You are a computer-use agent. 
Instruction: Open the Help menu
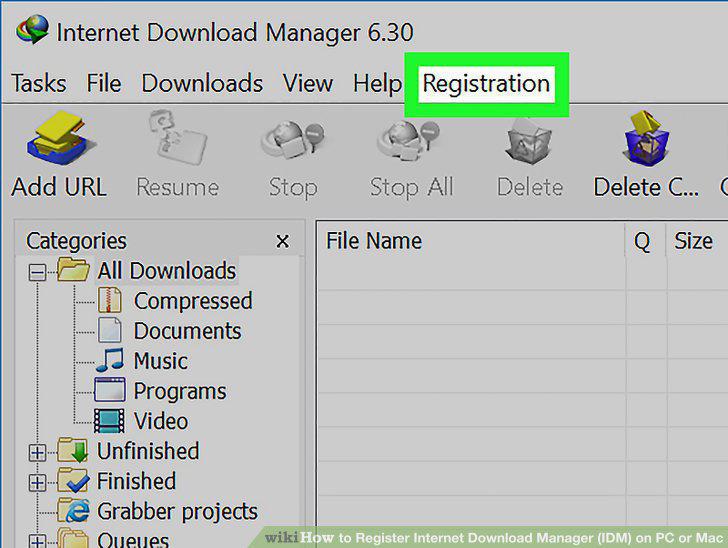(377, 85)
